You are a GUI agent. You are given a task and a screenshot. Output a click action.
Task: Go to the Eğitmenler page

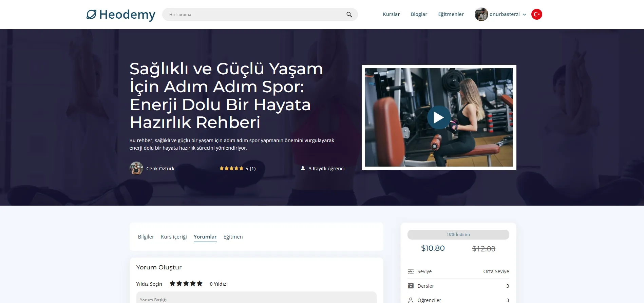(451, 14)
